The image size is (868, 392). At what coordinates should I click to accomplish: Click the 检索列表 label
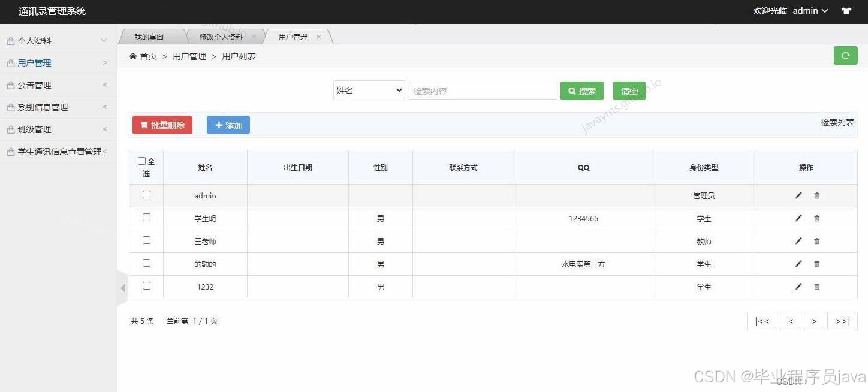(837, 122)
